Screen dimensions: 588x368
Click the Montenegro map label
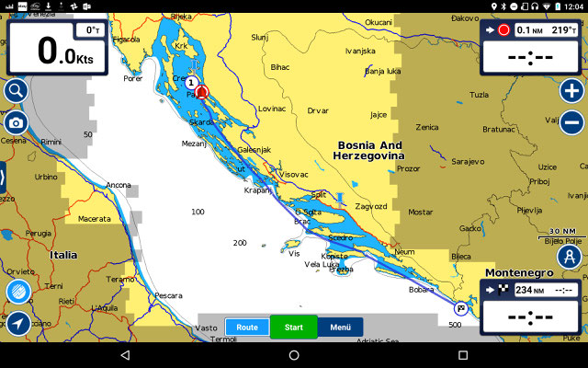coord(519,273)
